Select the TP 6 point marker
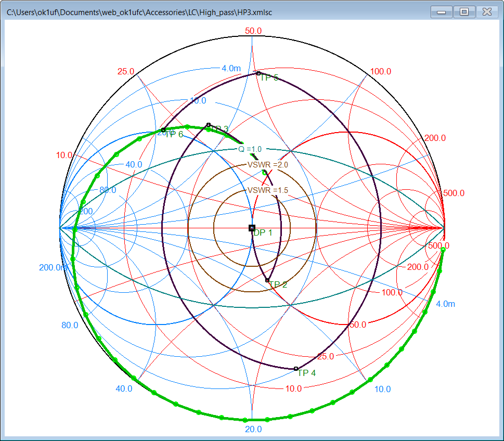This screenshot has height=441, width=504. coord(163,129)
